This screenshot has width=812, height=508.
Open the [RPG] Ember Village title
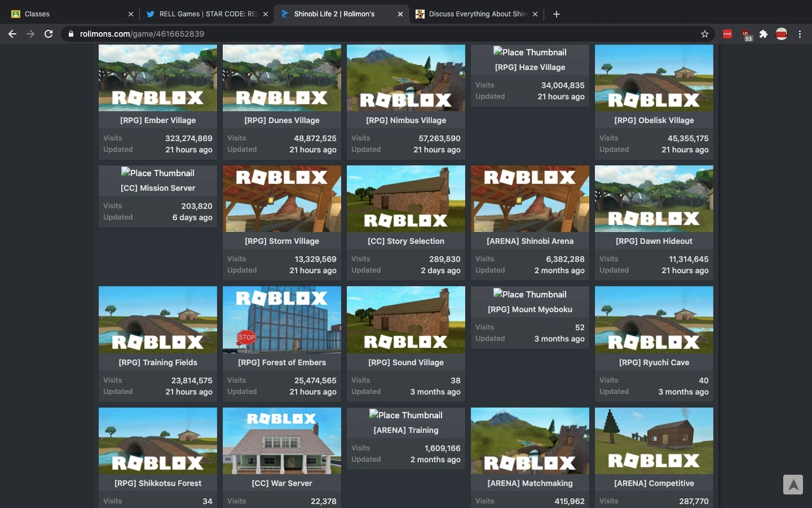click(158, 120)
